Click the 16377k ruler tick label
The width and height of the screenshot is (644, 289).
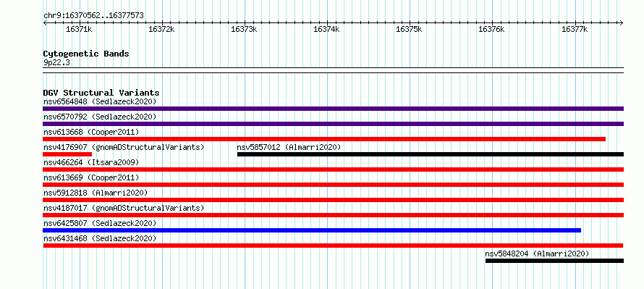(575, 29)
